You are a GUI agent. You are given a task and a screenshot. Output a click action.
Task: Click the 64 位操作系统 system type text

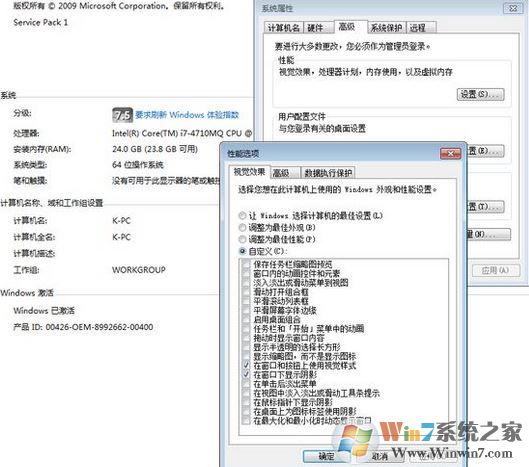click(x=138, y=165)
